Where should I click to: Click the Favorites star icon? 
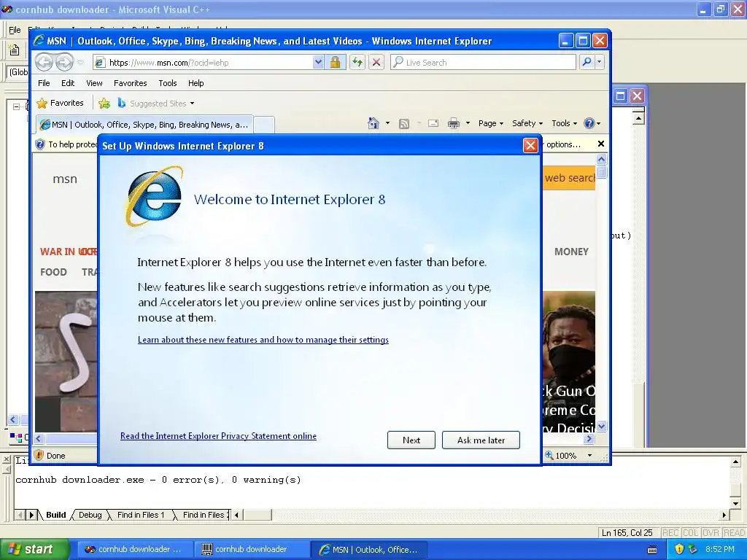pyautogui.click(x=42, y=104)
